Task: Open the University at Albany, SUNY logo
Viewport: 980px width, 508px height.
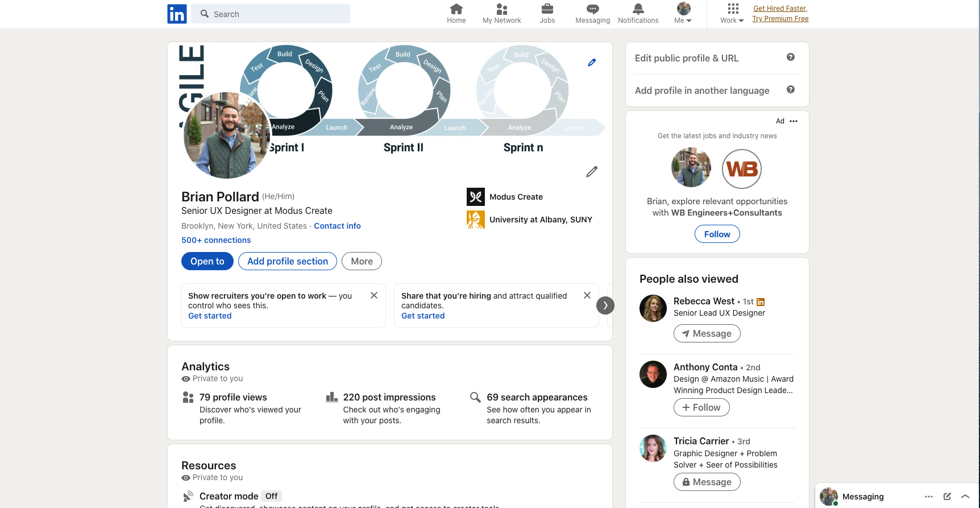Action: click(x=476, y=220)
